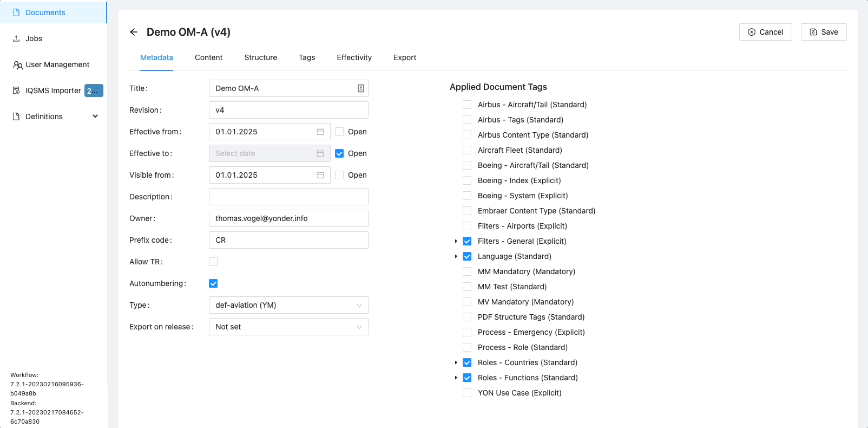Open the Export on release dropdown

coord(288,327)
